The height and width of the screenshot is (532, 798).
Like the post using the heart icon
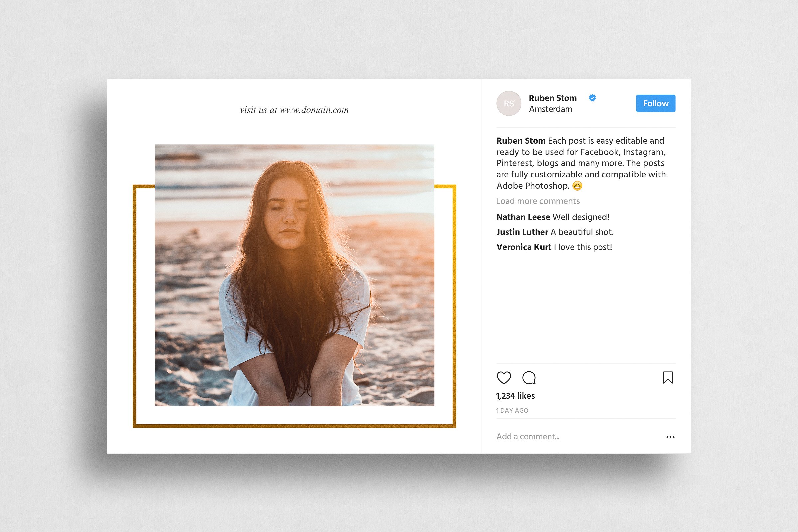pyautogui.click(x=504, y=378)
